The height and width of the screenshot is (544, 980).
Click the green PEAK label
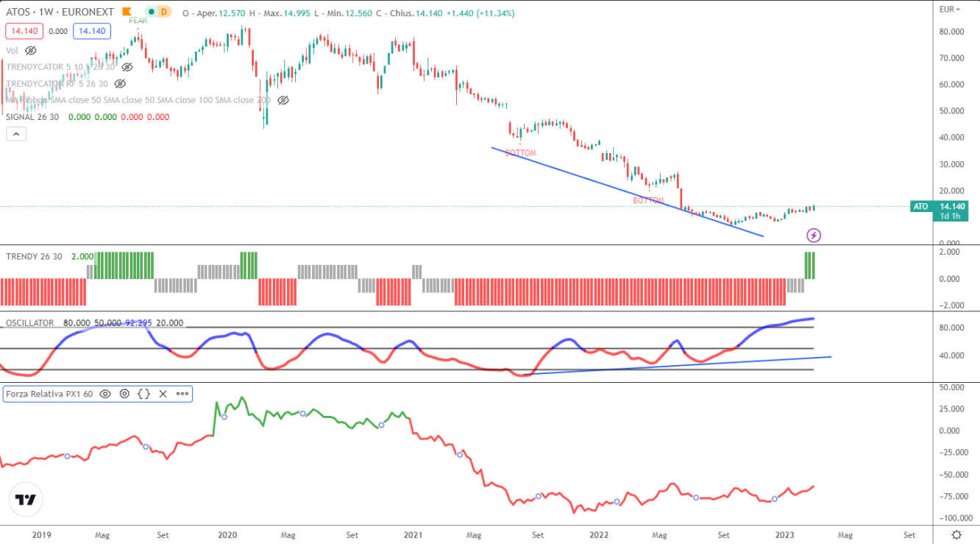138,21
